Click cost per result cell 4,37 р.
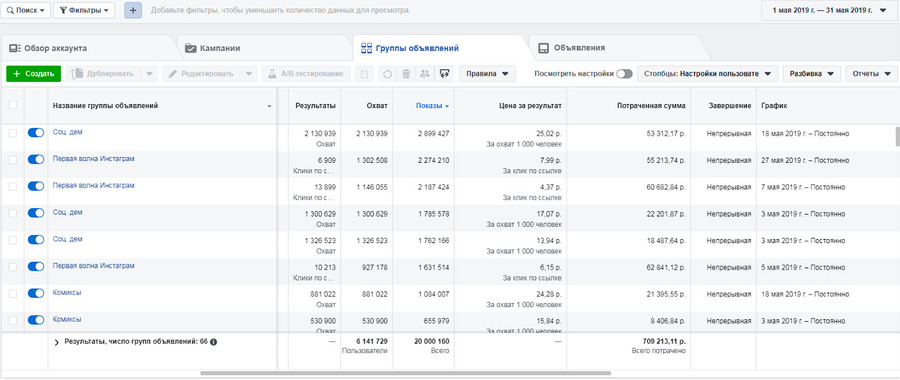The image size is (900, 380). click(549, 187)
